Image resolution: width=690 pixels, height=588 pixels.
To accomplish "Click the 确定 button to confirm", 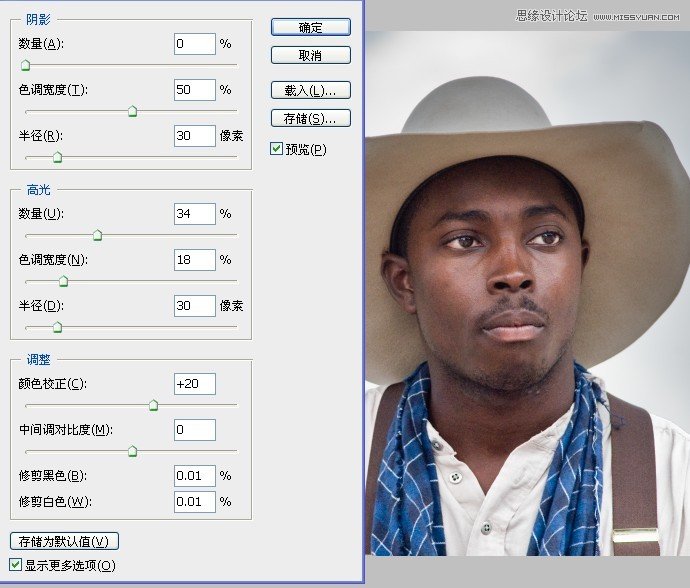I will coord(311,27).
